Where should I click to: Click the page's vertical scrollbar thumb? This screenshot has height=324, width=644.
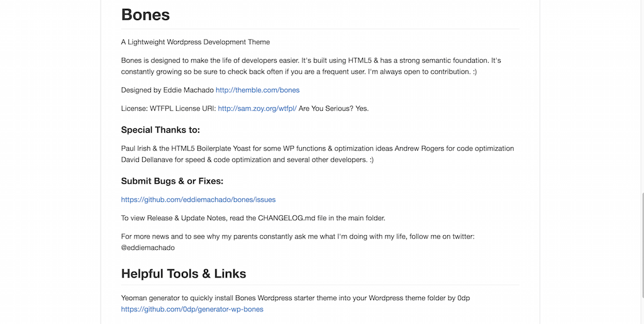click(x=642, y=245)
